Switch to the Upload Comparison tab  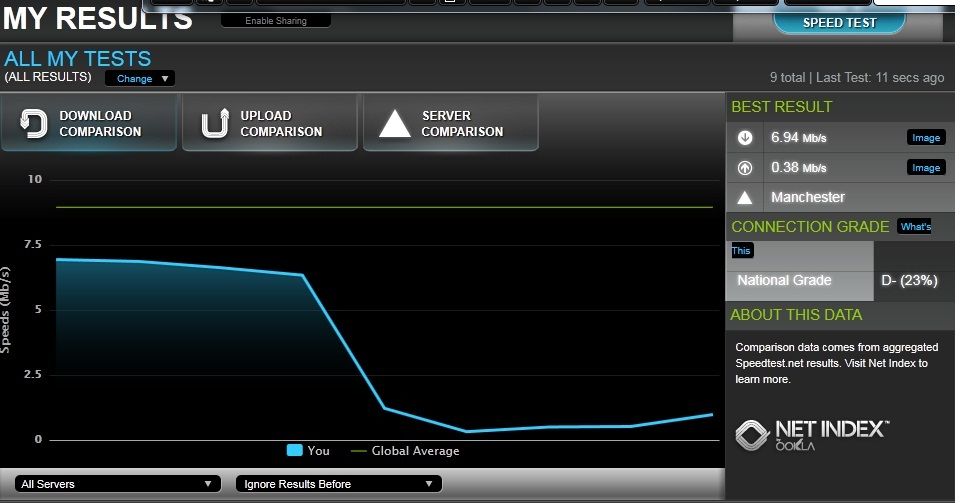coord(270,122)
